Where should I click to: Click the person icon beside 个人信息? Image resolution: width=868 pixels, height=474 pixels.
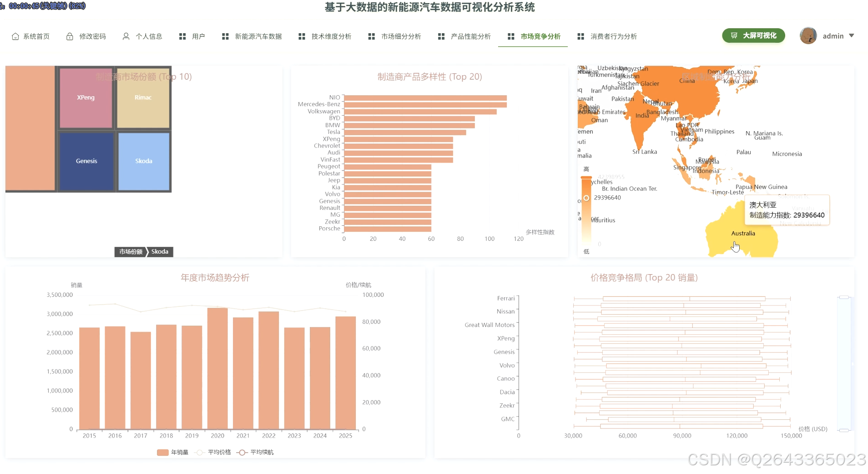pos(126,36)
